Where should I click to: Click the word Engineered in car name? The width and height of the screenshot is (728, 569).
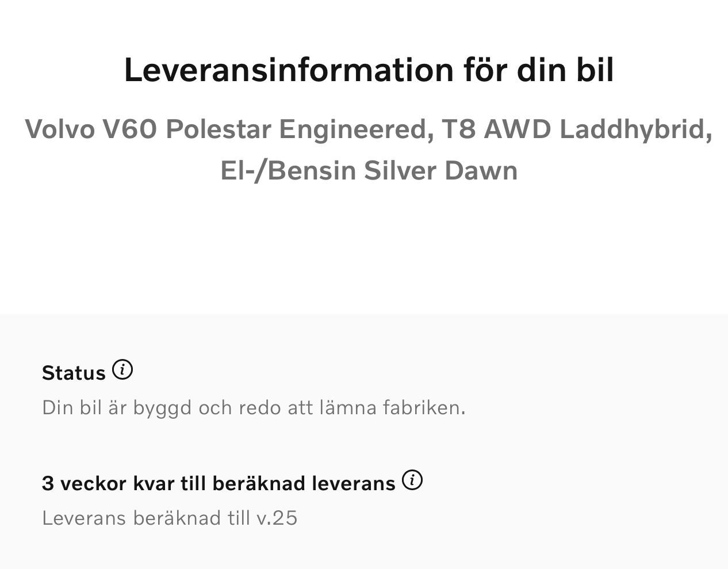(x=357, y=129)
